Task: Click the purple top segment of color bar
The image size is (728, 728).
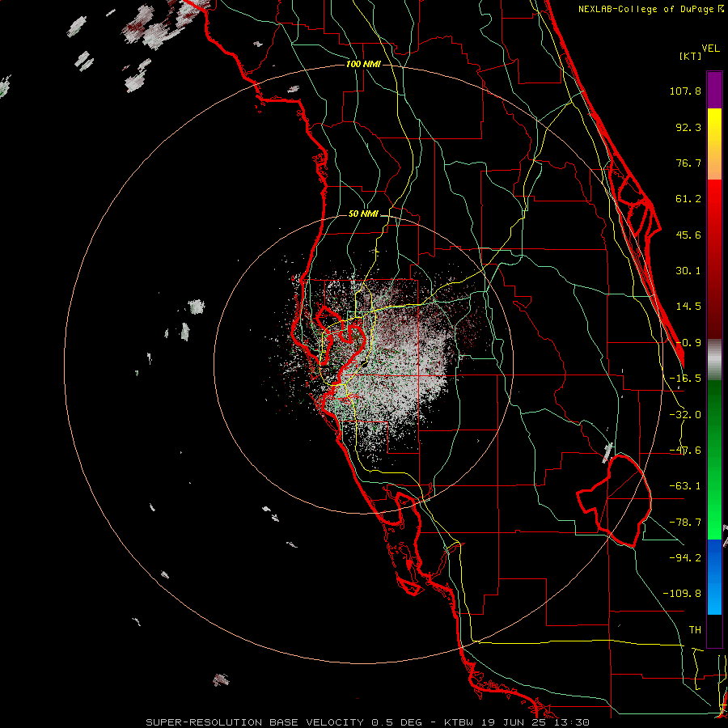Action: point(714,90)
